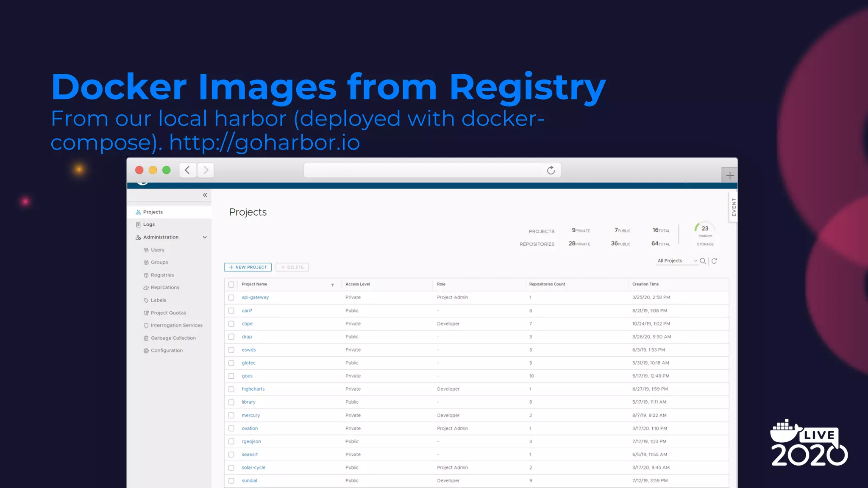868x488 pixels.
Task: Click the Project Quotas icon
Action: point(146,313)
